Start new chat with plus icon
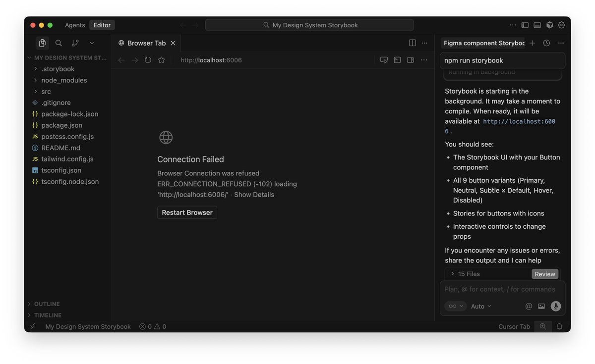This screenshot has height=364, width=595. click(x=532, y=43)
